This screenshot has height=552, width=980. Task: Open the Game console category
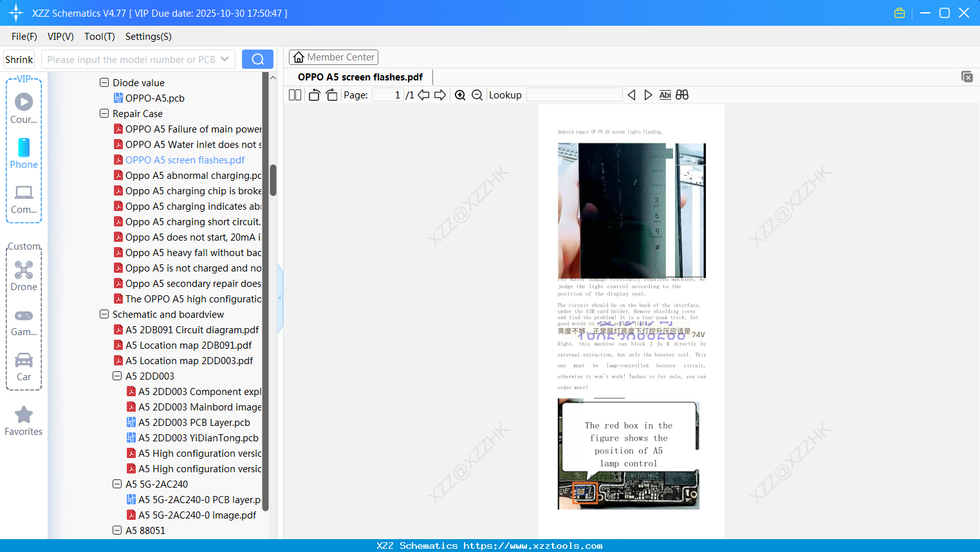pyautogui.click(x=24, y=322)
